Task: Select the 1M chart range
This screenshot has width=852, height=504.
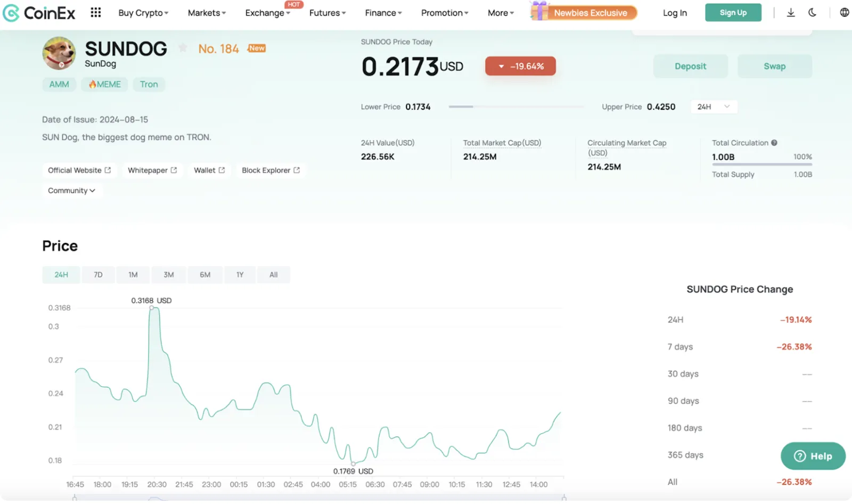Action: 133,275
